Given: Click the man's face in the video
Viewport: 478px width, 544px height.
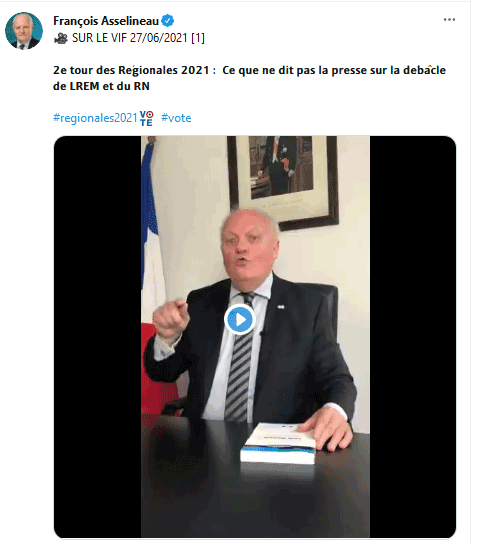Looking at the screenshot, I should (x=249, y=247).
